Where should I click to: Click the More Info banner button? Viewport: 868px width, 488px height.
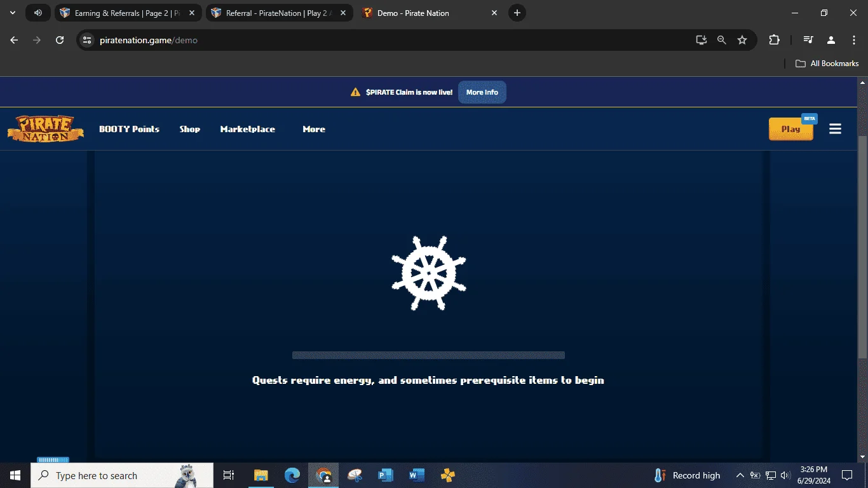482,92
